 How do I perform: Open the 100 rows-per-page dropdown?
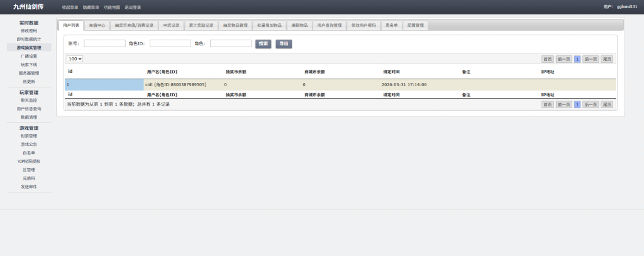point(75,58)
